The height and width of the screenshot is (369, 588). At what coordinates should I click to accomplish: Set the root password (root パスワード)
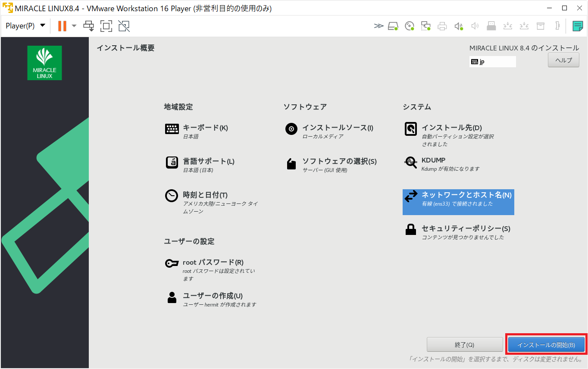(210, 270)
